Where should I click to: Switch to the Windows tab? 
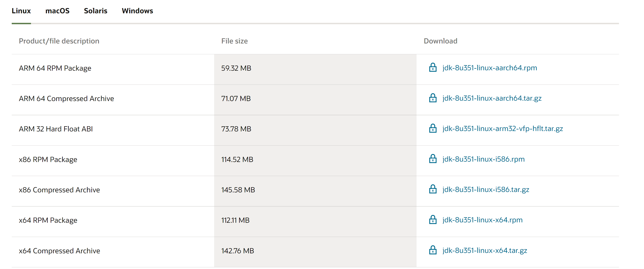137,11
